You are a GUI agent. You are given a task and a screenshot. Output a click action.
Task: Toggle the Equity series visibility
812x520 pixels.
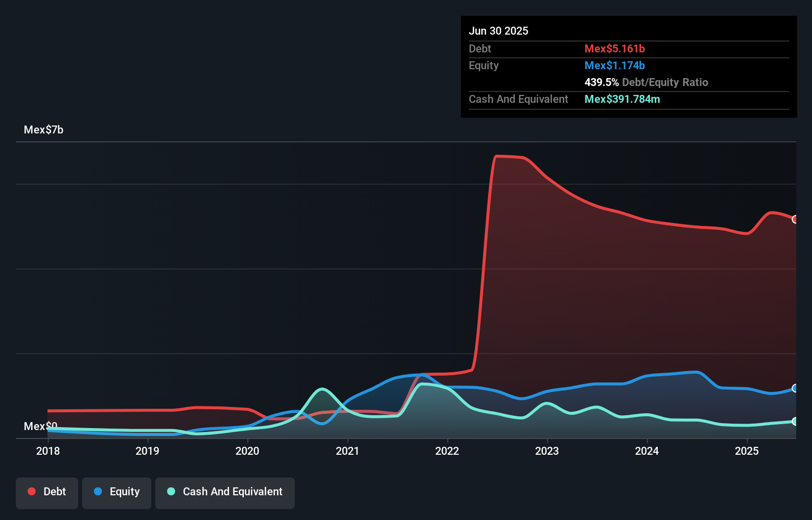[x=116, y=492]
